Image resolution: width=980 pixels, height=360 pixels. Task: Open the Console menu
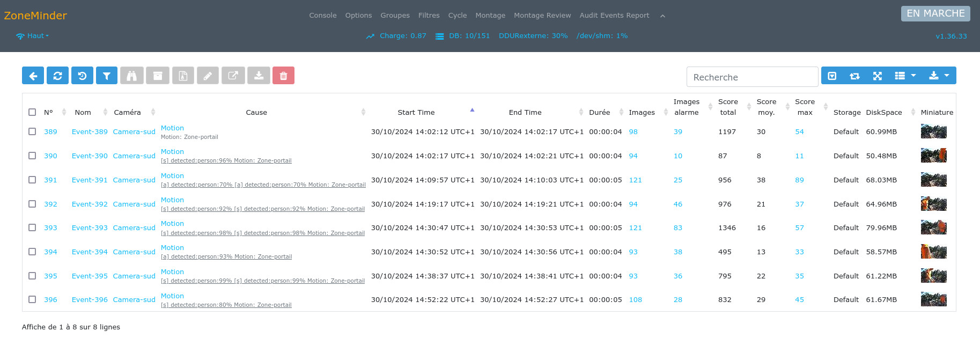tap(323, 16)
